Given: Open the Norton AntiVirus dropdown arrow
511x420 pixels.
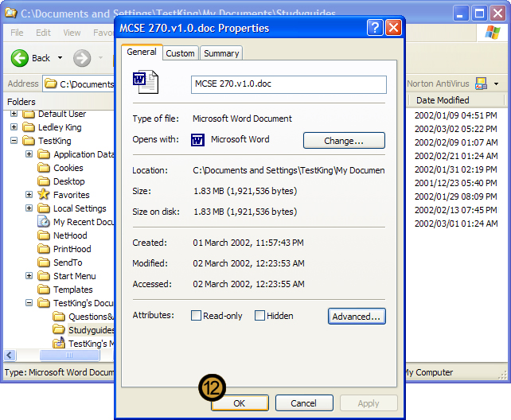Looking at the screenshot, I should click(496, 84).
